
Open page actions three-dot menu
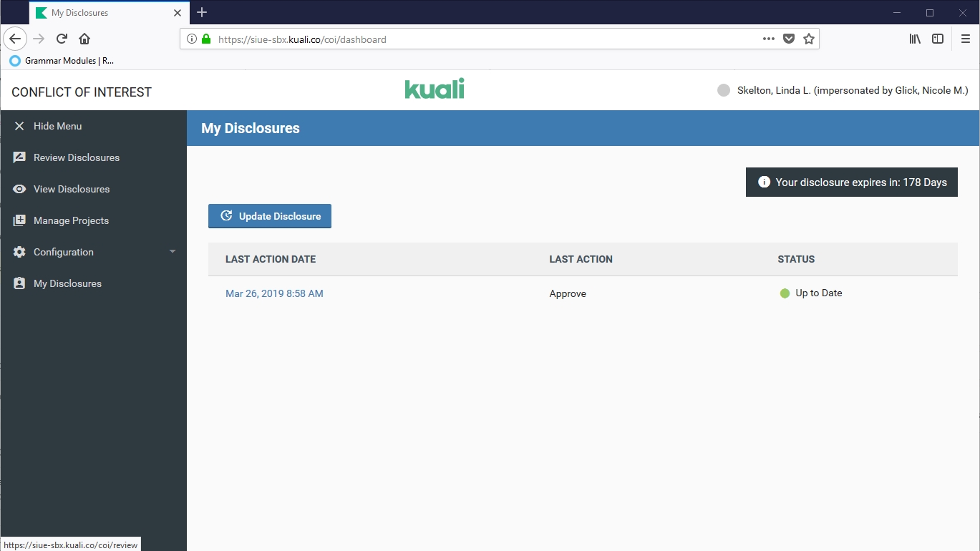pos(768,39)
